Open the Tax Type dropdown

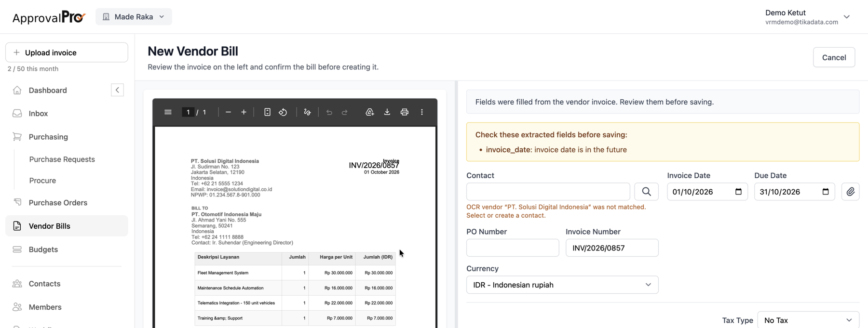(x=808, y=320)
